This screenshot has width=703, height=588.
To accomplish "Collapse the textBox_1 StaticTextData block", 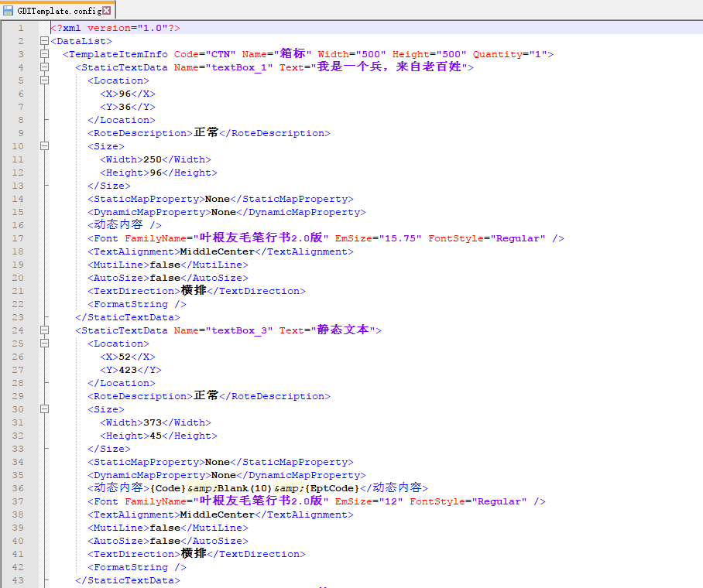I will coord(44,67).
